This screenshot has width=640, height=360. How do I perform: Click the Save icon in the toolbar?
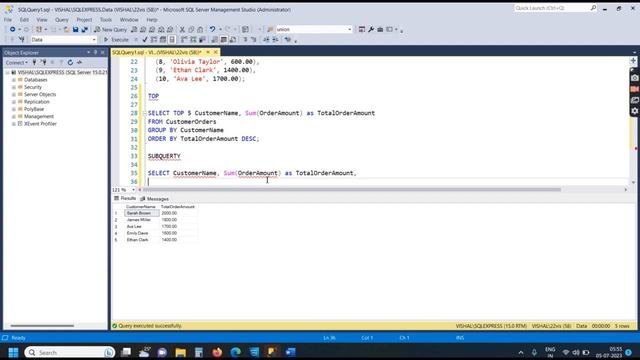click(x=76, y=29)
